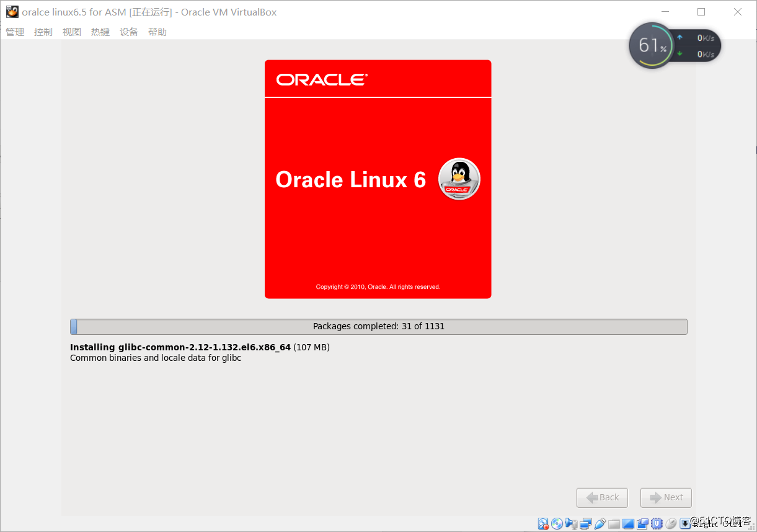
Task: Click the VirtualBox title bar app icon
Action: [x=12, y=12]
